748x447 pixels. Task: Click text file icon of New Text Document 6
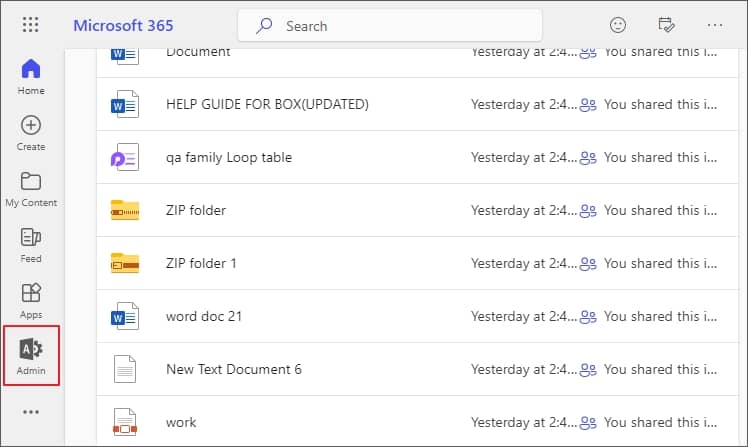point(125,369)
